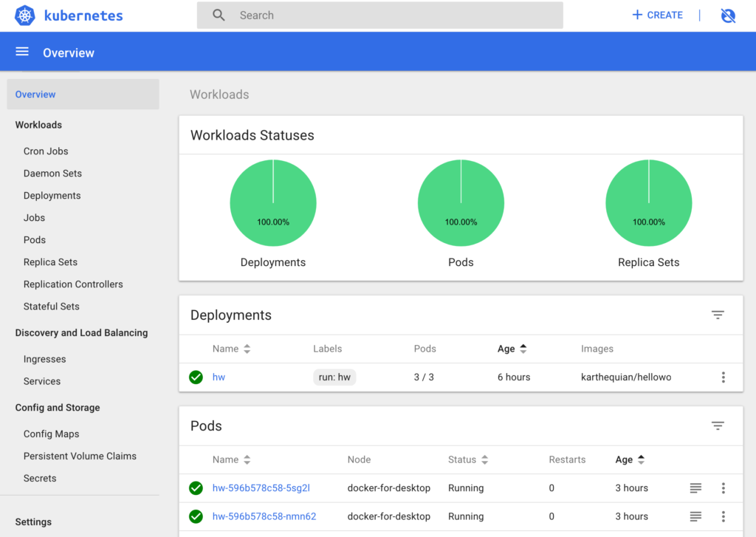The width and height of the screenshot is (756, 537).
Task: Click the search magnifier icon
Action: [219, 16]
